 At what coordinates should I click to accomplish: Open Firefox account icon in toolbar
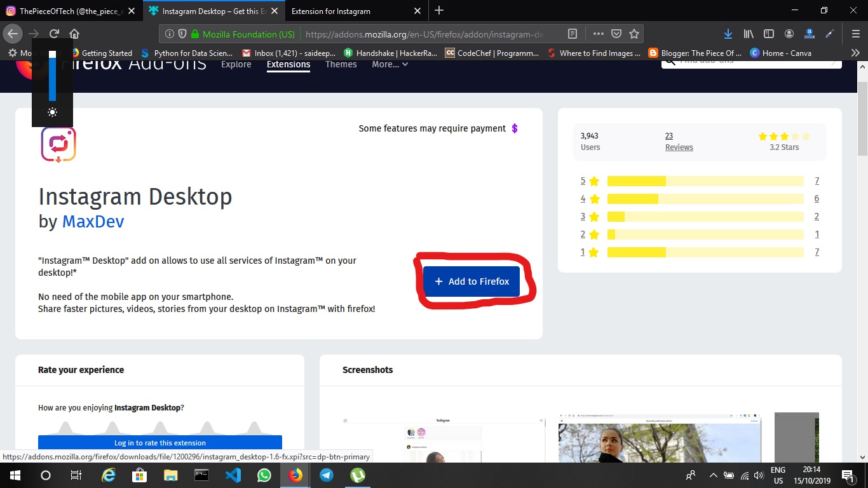789,34
